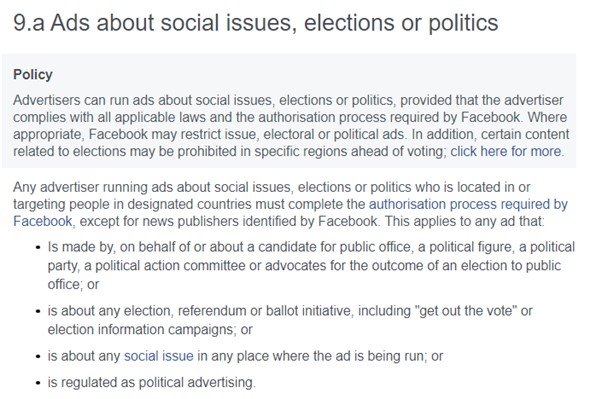Click the bullet dot before "is about any social issue"
This screenshot has height=399, width=602.
[38, 356]
